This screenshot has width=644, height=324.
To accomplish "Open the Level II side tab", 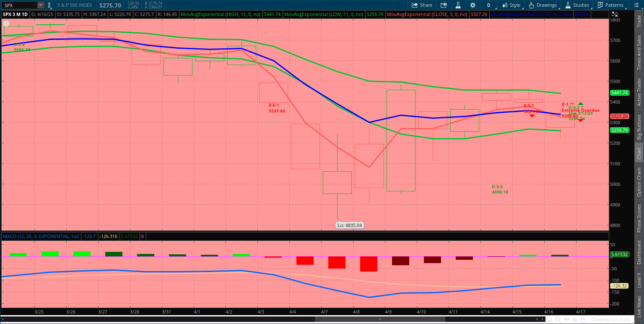I will coord(639,280).
